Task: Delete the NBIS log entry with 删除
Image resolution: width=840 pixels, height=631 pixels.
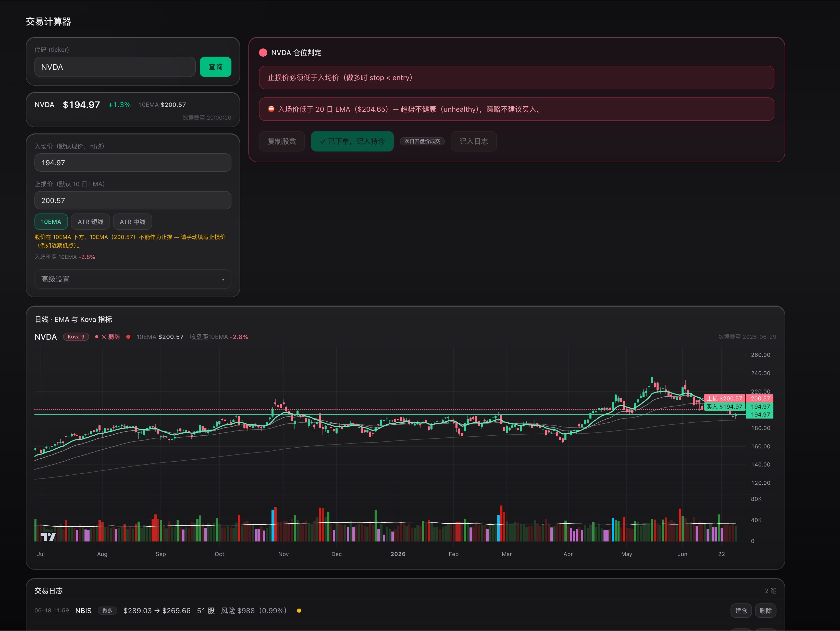Action: click(x=765, y=611)
